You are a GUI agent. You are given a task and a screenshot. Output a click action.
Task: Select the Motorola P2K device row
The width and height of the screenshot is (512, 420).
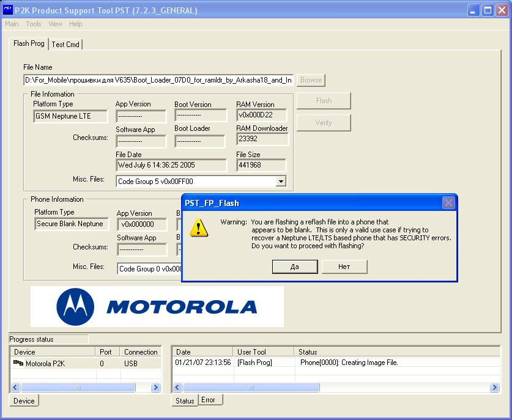[x=86, y=363]
